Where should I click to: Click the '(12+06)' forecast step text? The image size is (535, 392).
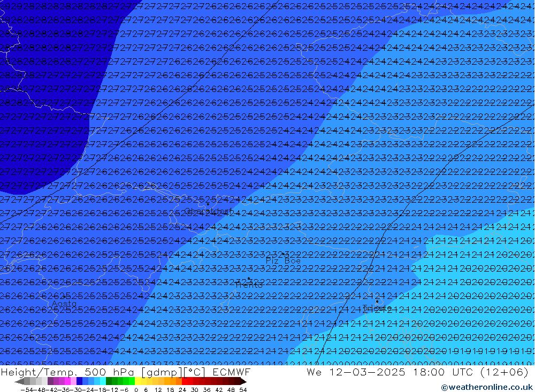pyautogui.click(x=505, y=372)
